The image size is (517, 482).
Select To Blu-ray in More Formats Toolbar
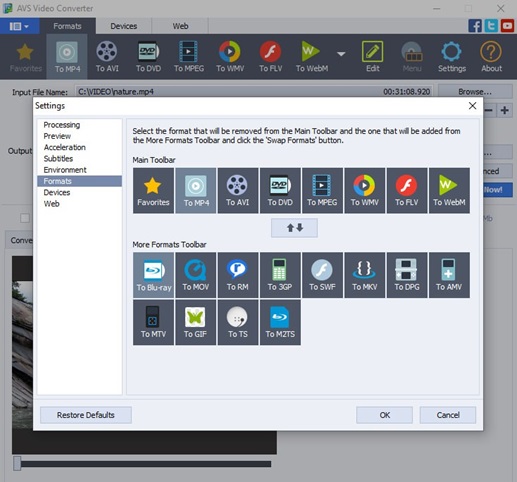coord(153,275)
